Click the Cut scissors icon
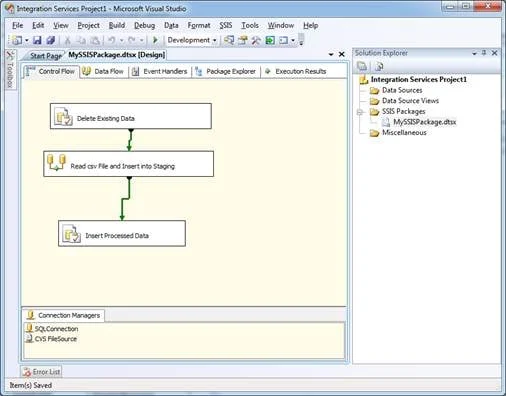 [x=67, y=40]
